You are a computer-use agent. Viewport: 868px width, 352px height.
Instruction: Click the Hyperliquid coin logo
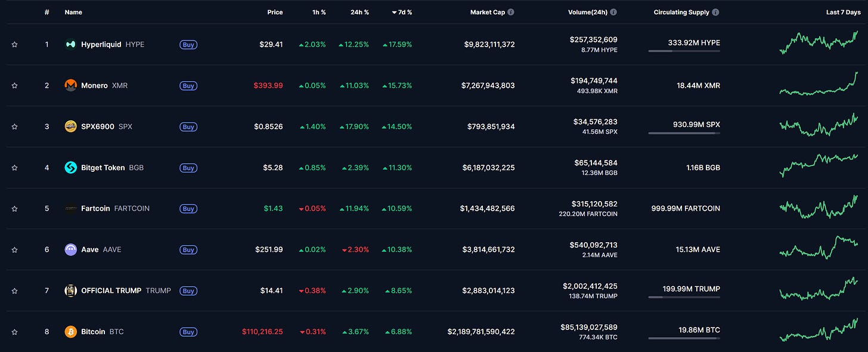click(70, 44)
